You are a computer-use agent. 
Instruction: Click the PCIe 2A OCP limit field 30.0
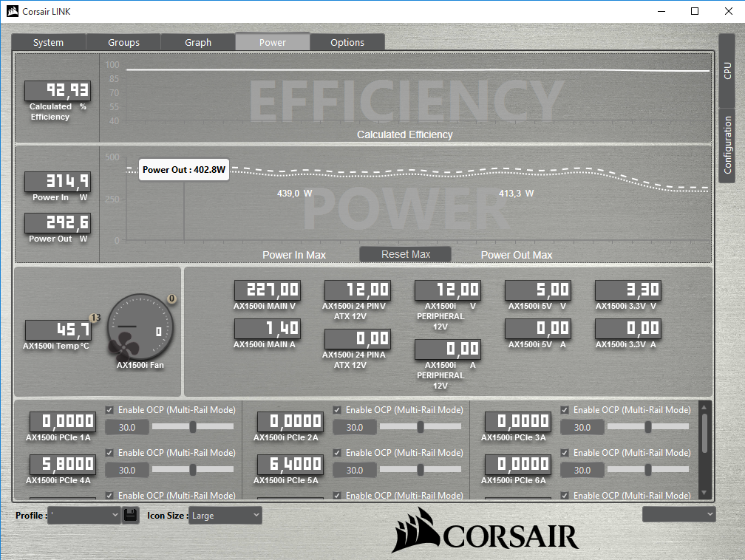[x=355, y=427]
